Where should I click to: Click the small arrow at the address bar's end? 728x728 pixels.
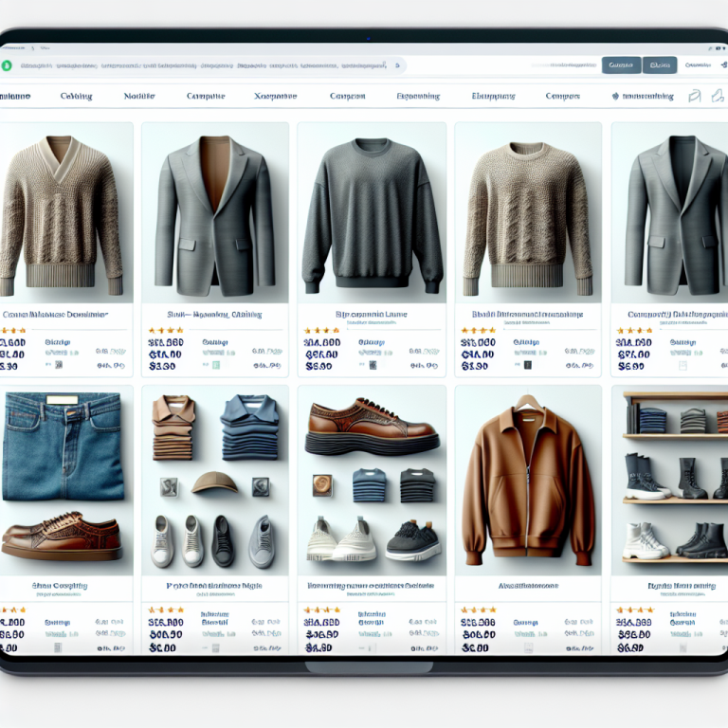397,65
